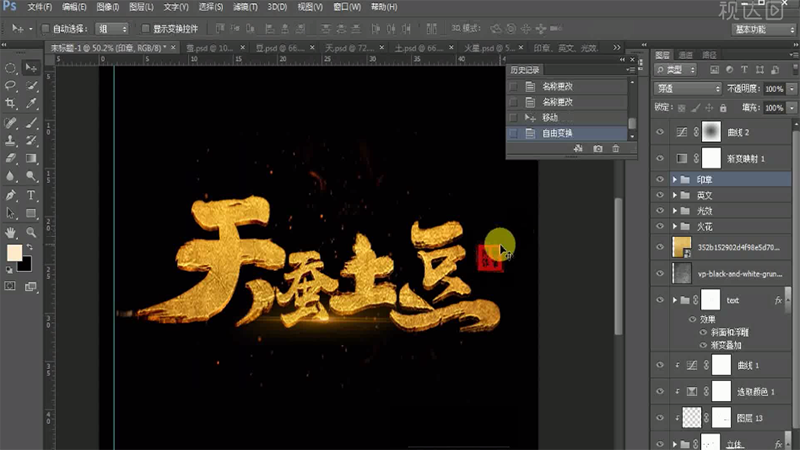Click the background color swatch
Viewport: 800px width, 450px height.
point(26,265)
